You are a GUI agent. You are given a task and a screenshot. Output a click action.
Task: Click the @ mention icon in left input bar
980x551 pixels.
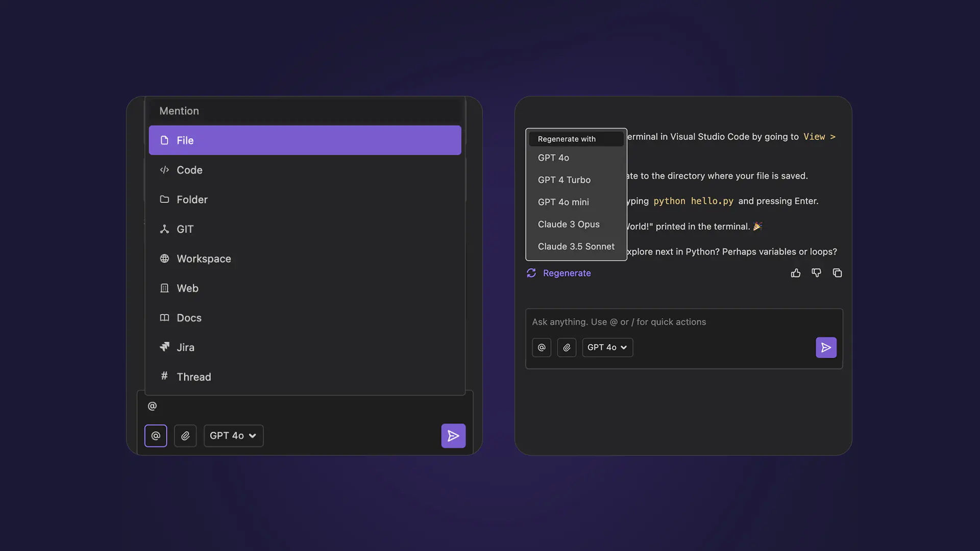click(x=156, y=436)
